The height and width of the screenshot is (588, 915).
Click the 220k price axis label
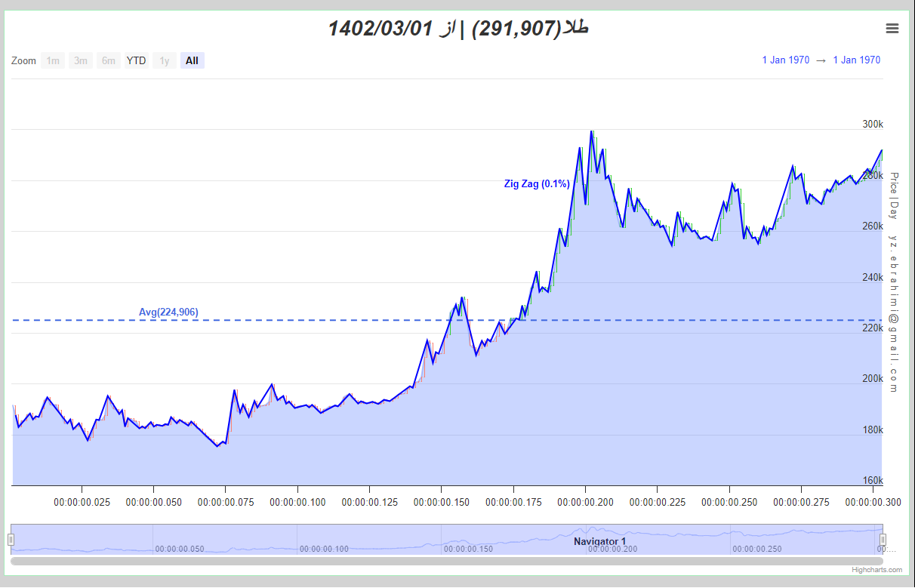point(873,328)
